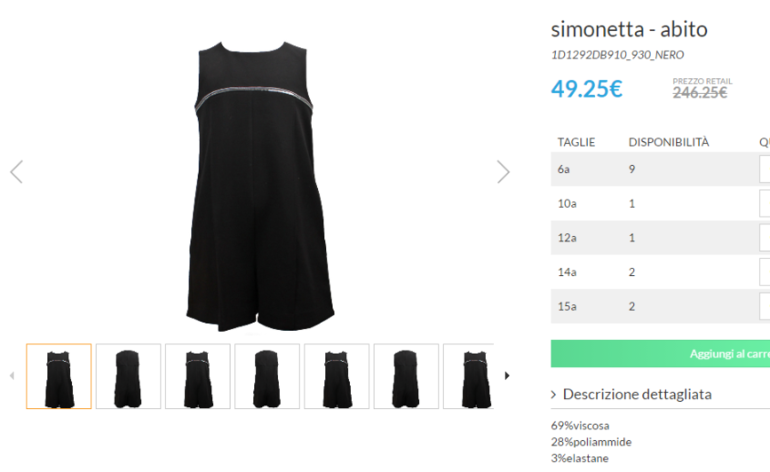This screenshot has width=770, height=472.
Task: Move thumbnail strip right with small arrow
Action: (x=507, y=376)
